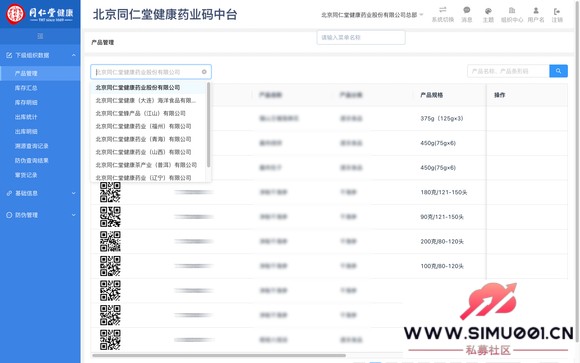The image size is (580, 363).
Task: Open the 组织中心 organization center icon
Action: coord(512,10)
